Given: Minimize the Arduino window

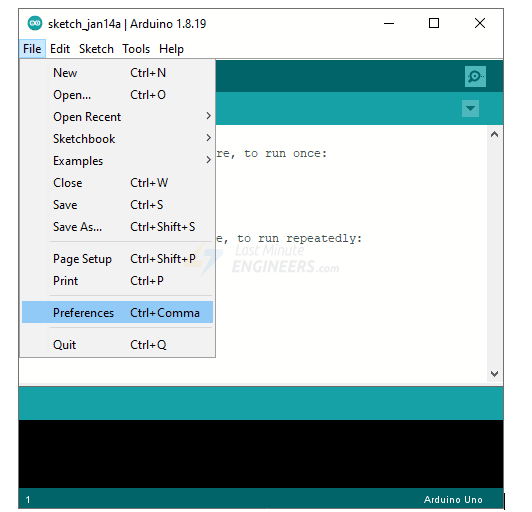Looking at the screenshot, I should pos(389,23).
